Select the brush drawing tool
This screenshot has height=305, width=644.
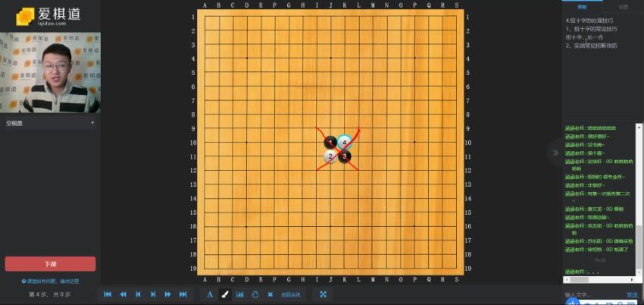point(225,294)
